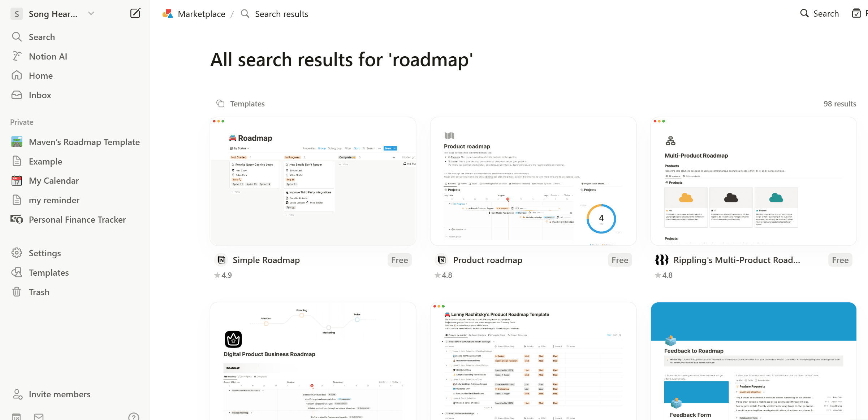Click the My Calendar page item
Screen dimensions: 868x420
(54, 181)
